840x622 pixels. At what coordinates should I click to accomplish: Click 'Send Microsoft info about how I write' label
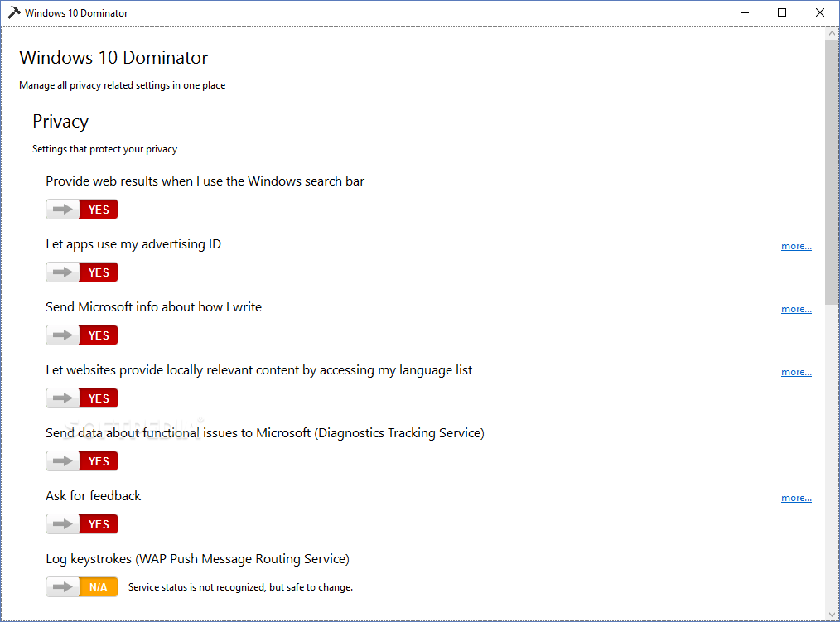pyautogui.click(x=154, y=307)
